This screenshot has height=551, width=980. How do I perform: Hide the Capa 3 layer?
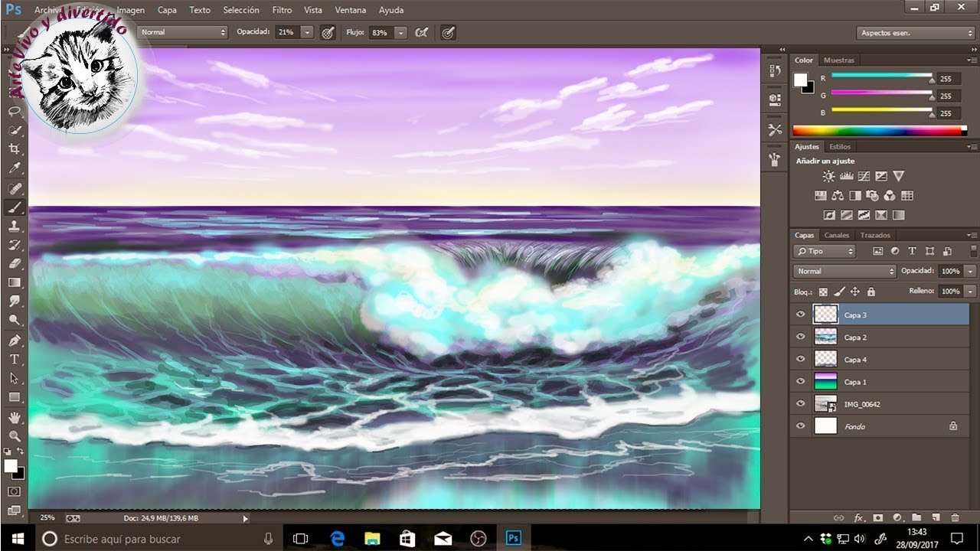point(801,315)
